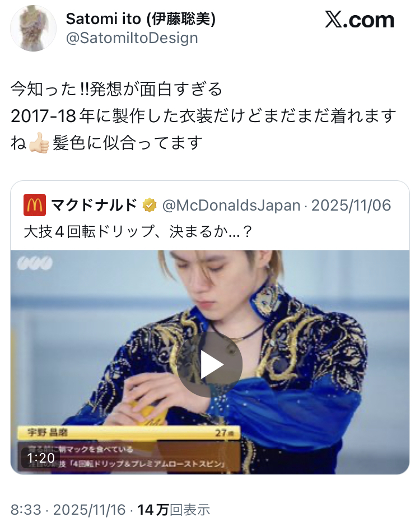Click the video duration 1:20 label
The width and height of the screenshot is (420, 522).
pos(41,458)
